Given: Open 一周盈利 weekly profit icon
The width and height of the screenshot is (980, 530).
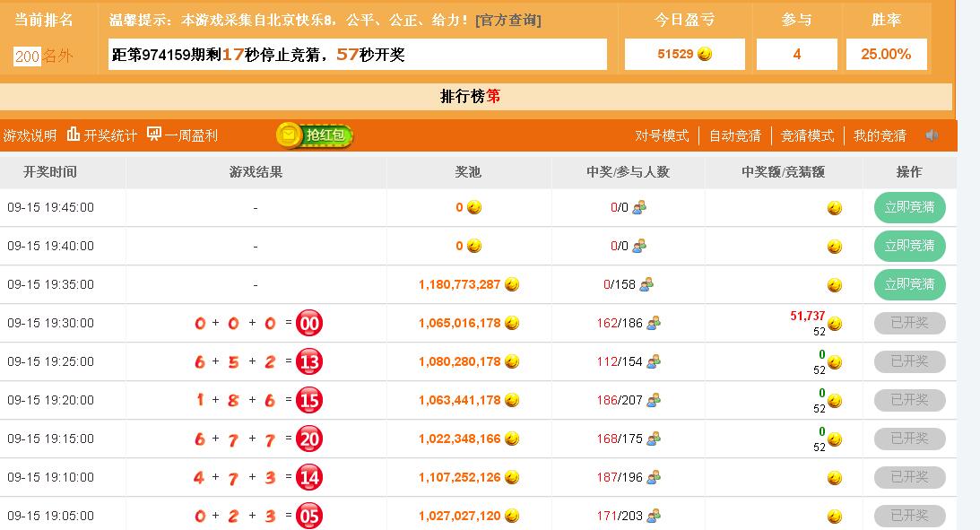Looking at the screenshot, I should point(154,135).
